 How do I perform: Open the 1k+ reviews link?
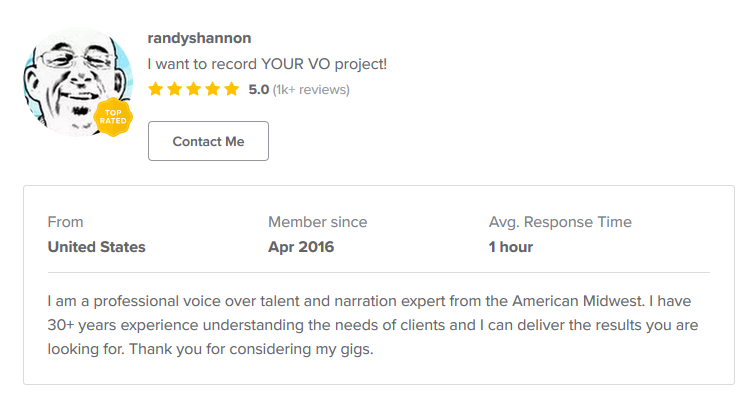pyautogui.click(x=311, y=90)
